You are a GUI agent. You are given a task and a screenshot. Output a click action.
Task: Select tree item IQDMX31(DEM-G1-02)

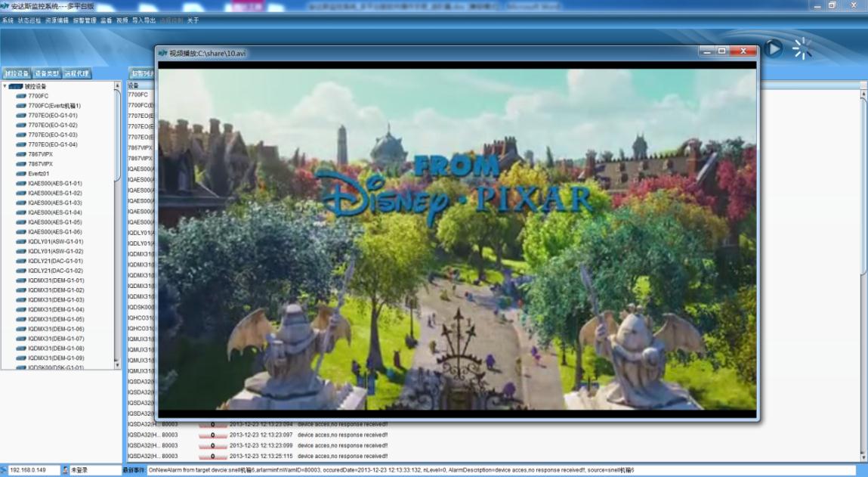click(57, 290)
